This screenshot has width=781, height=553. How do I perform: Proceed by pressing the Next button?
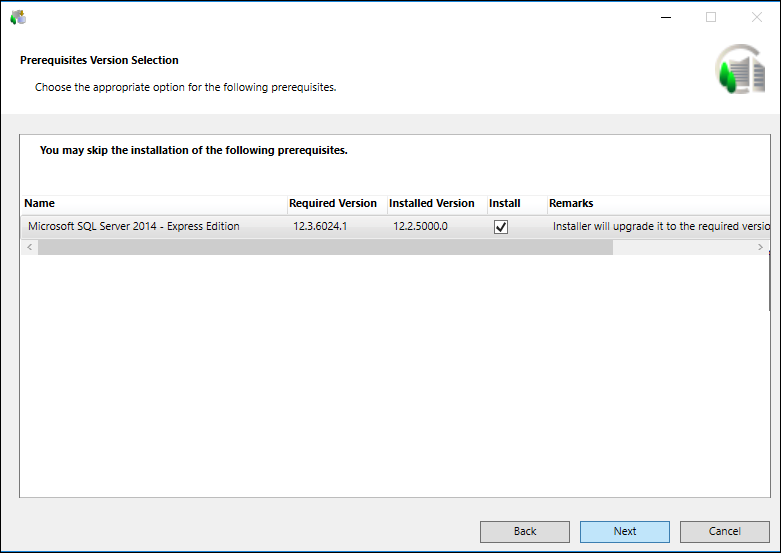click(x=625, y=531)
